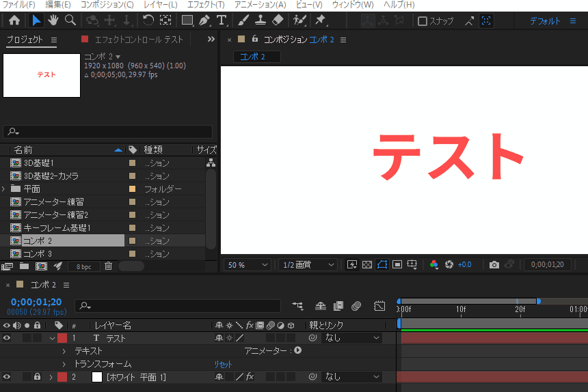Click the Interpret Footage icon in project panel
The width and height of the screenshot is (588, 392).
(x=7, y=266)
